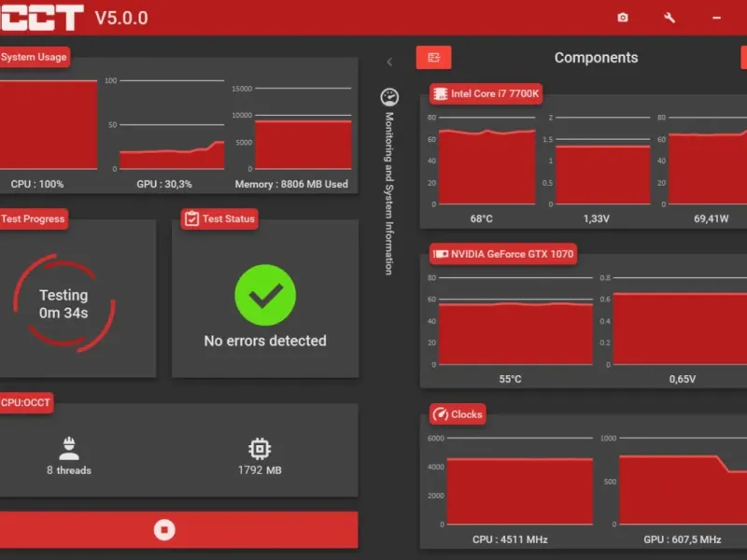Switch view with the red Components toggle button
The image size is (747, 560).
coord(433,58)
